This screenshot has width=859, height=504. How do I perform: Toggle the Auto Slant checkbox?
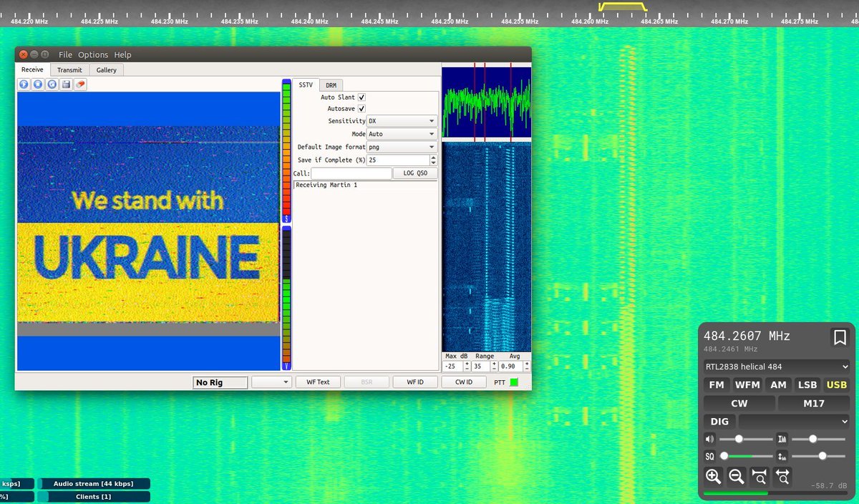click(x=361, y=97)
